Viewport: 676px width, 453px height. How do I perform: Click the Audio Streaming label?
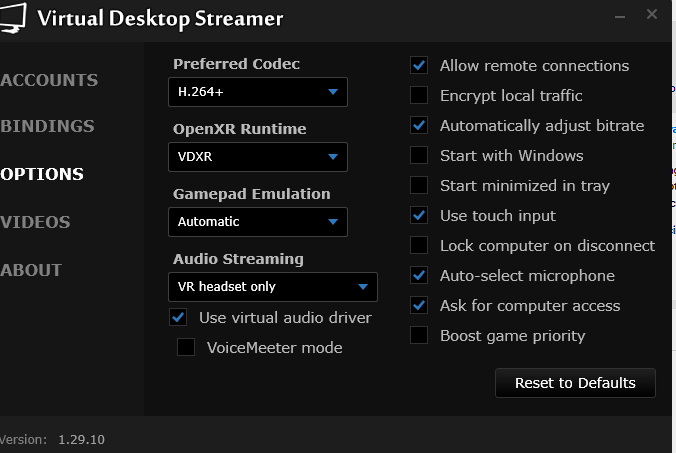[x=238, y=259]
